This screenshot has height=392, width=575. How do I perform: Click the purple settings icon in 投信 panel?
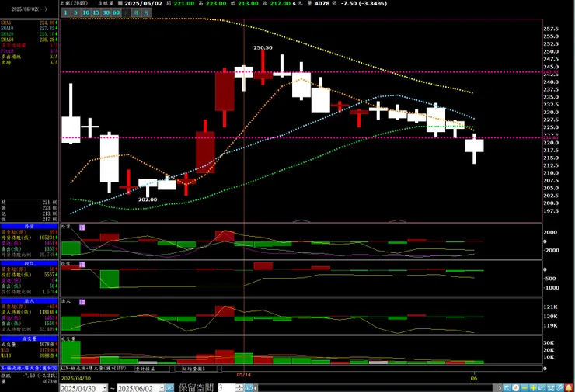pyautogui.click(x=82, y=264)
